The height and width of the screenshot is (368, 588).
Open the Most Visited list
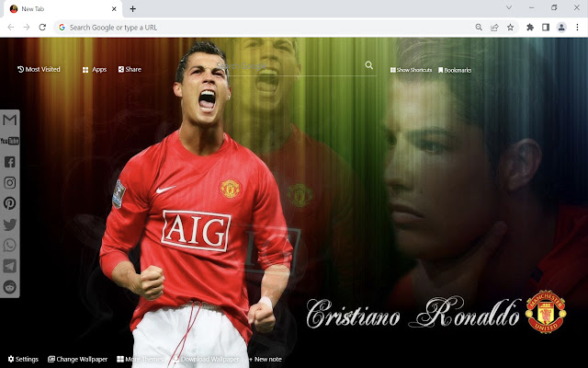39,69
